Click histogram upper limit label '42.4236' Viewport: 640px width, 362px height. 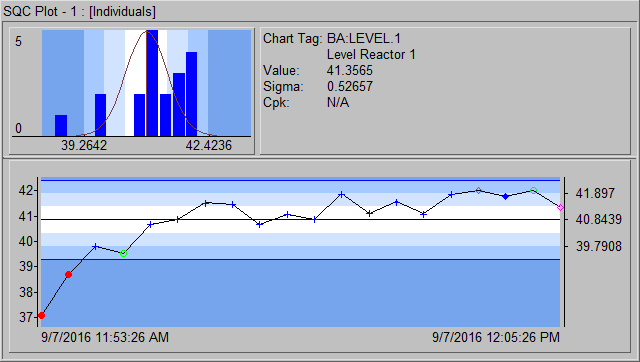click(209, 145)
